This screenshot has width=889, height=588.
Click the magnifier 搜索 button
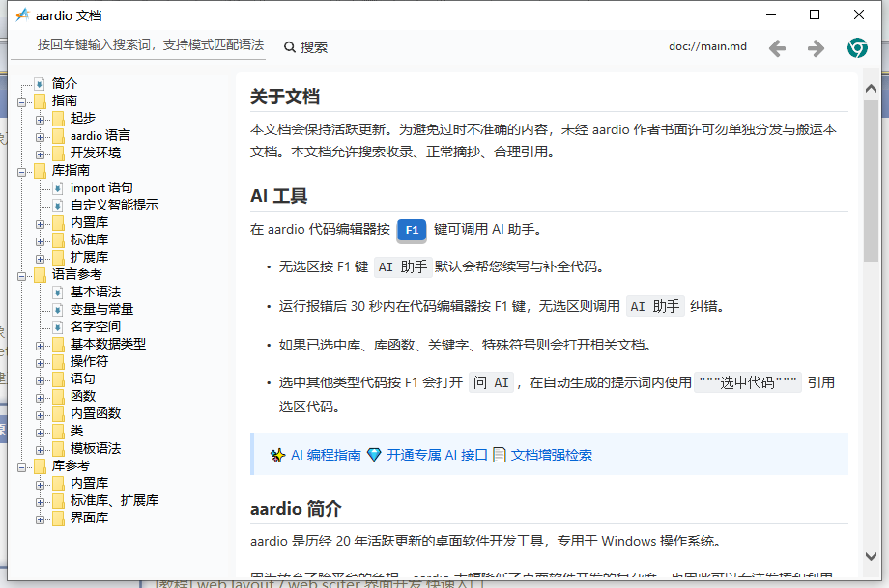(x=305, y=47)
